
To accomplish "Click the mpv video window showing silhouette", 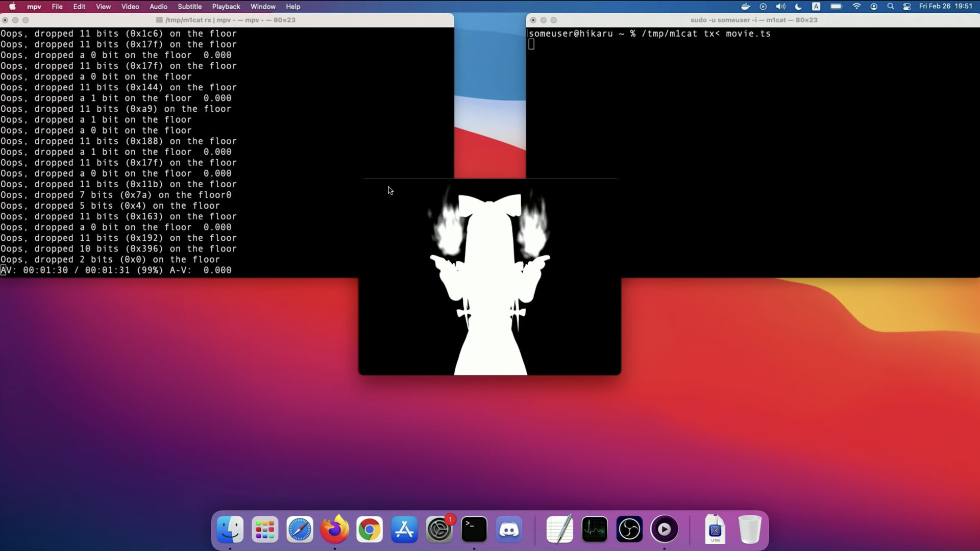I will point(489,277).
